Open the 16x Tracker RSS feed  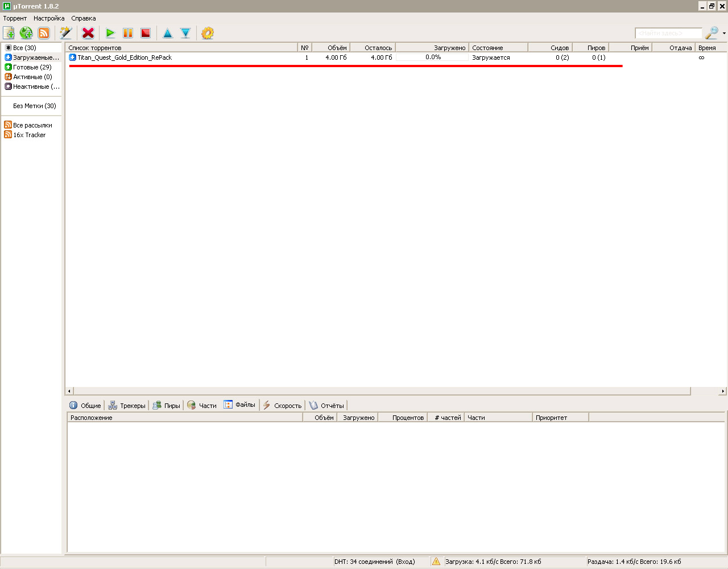coord(29,135)
